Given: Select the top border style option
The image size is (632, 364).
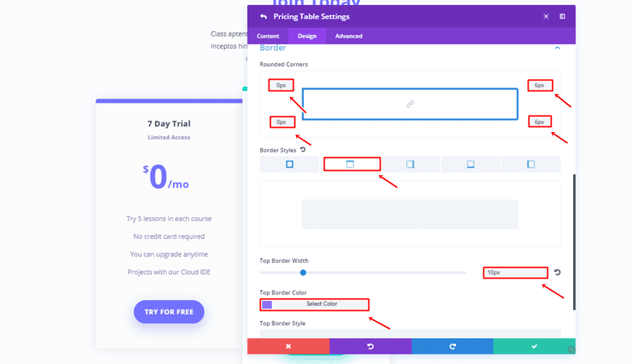Looking at the screenshot, I should click(x=350, y=164).
